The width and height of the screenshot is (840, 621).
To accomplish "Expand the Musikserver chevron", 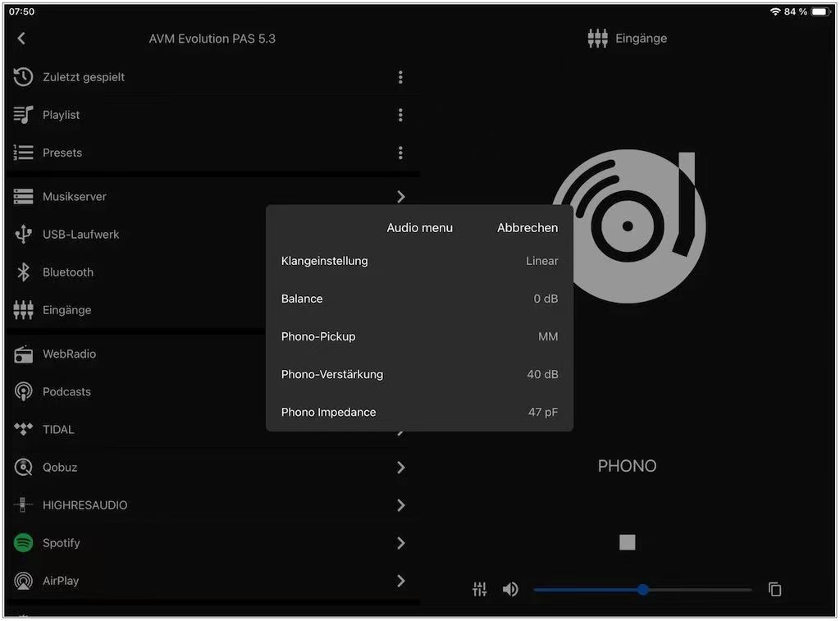I will [400, 197].
